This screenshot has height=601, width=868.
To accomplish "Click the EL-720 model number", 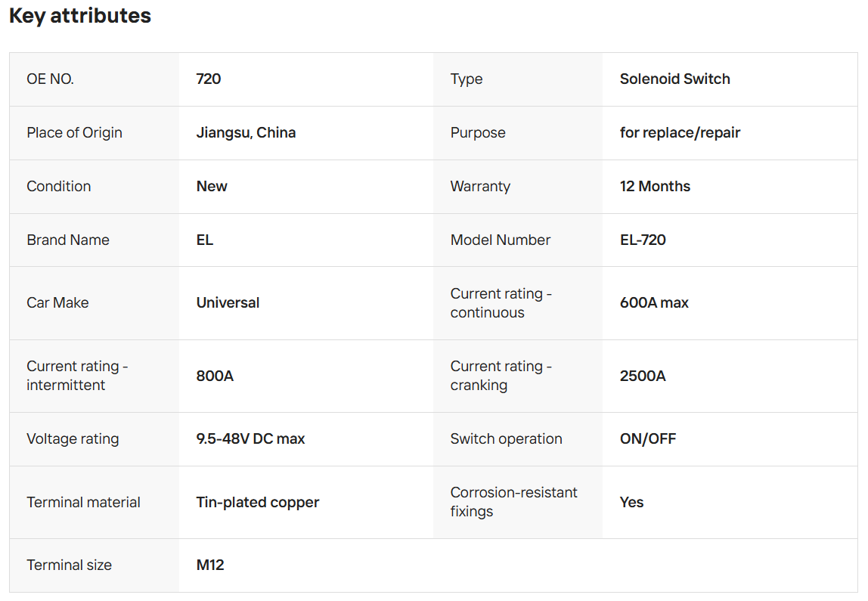I will click(643, 240).
